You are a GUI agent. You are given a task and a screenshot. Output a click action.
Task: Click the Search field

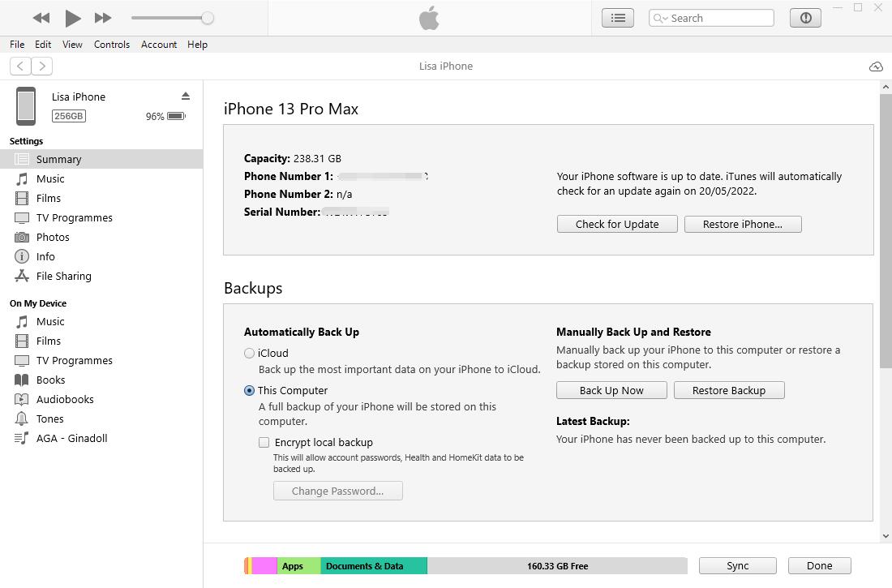tap(711, 18)
